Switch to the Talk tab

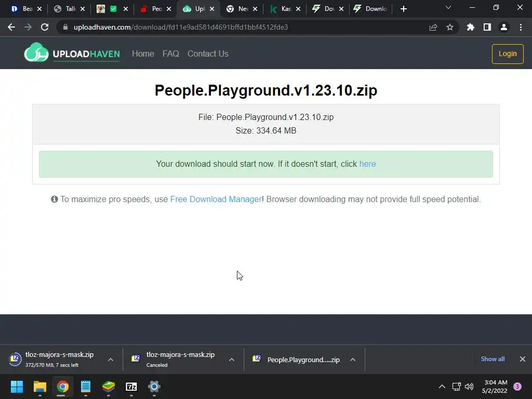[x=66, y=9]
